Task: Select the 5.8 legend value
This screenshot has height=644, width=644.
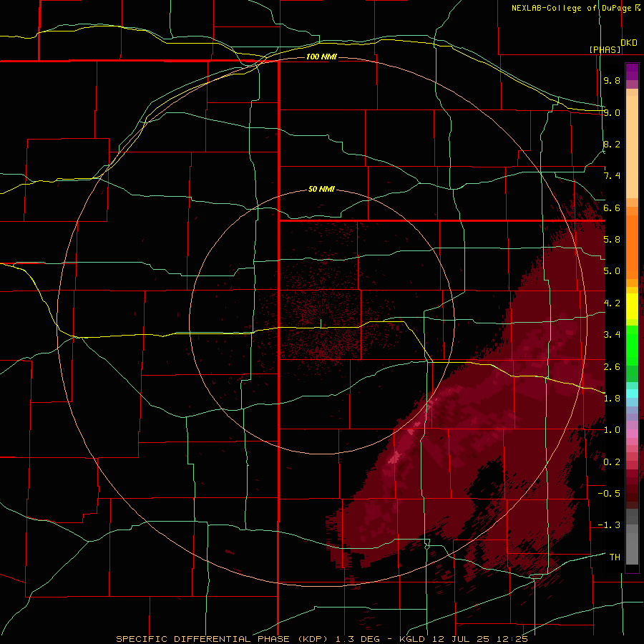Action: click(x=612, y=240)
